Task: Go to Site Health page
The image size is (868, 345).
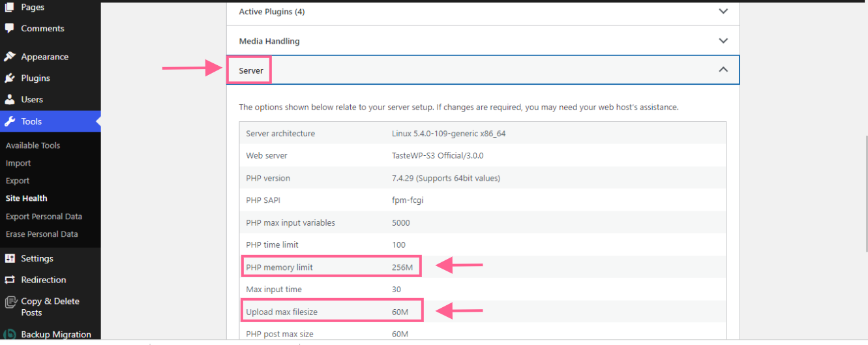Action: tap(27, 198)
